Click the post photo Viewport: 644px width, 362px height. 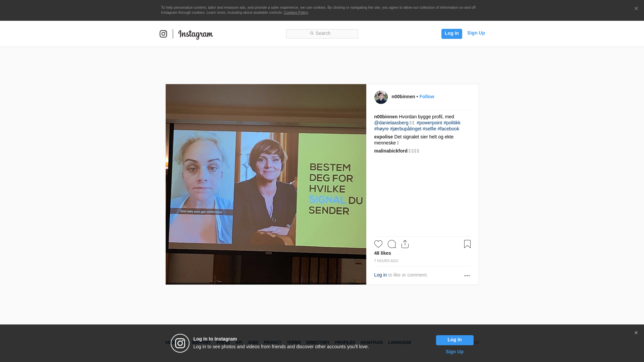click(x=266, y=184)
